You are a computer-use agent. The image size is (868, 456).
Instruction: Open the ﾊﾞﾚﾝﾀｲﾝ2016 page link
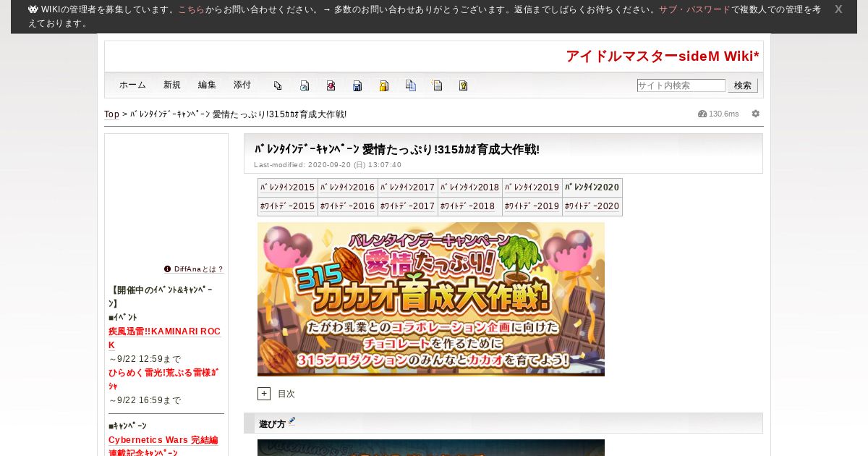point(348,187)
